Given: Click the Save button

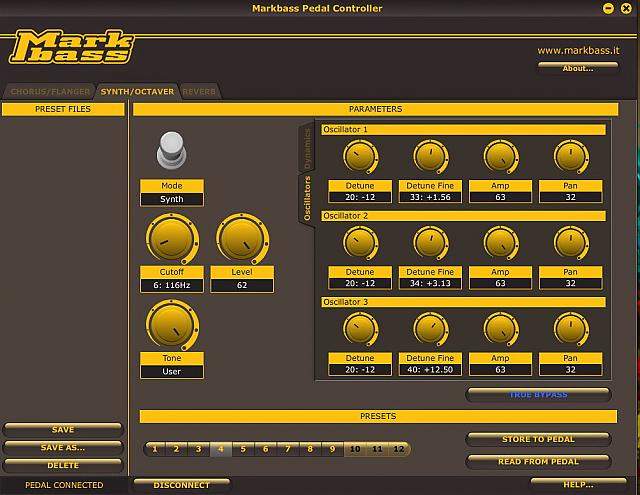Looking at the screenshot, I should pos(63,430).
